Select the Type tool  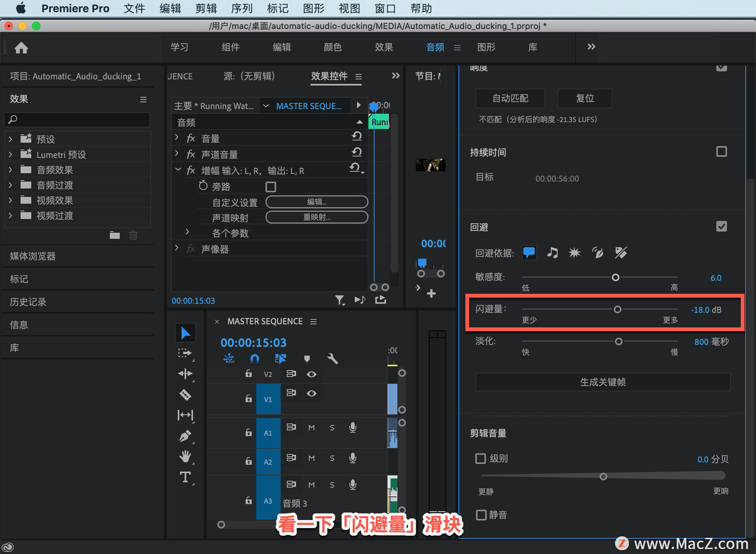(x=185, y=477)
